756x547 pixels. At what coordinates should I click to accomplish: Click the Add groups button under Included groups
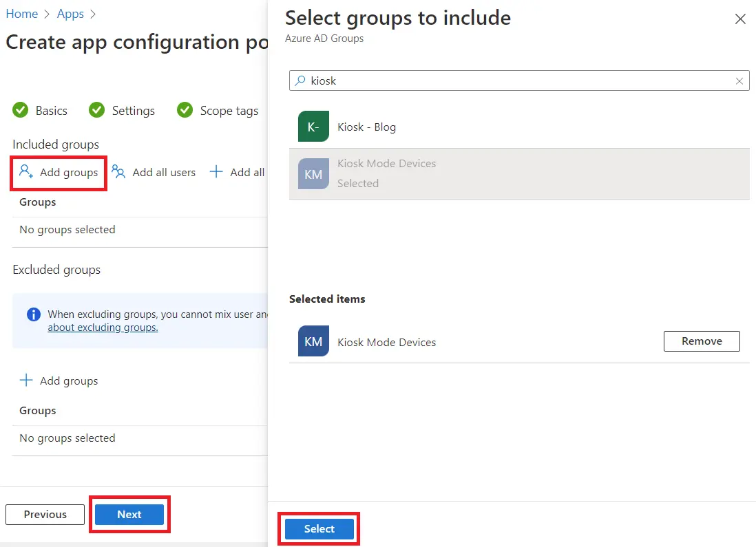click(59, 172)
